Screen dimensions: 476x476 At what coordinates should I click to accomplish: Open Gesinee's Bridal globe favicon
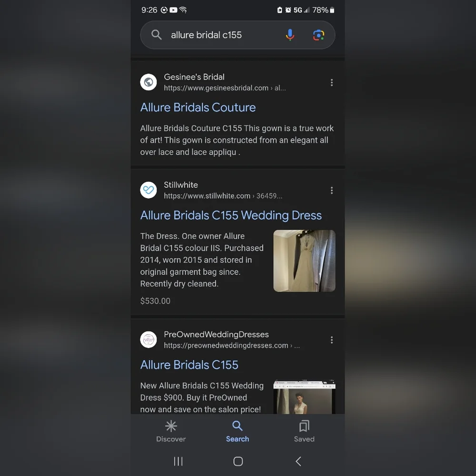[x=149, y=82]
